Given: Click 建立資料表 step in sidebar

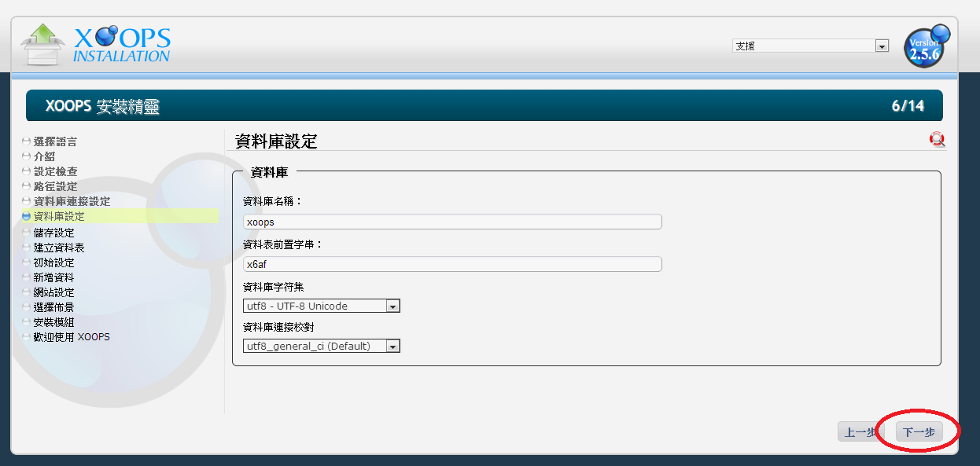Looking at the screenshot, I should coord(59,248).
